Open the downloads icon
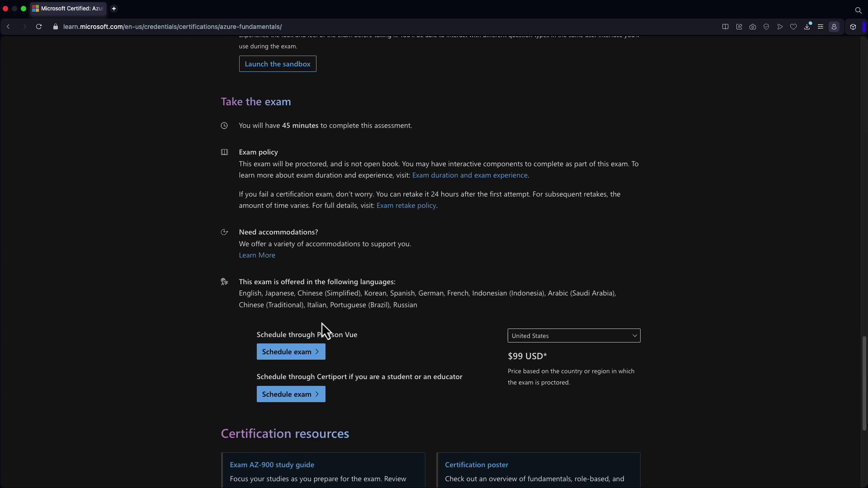 click(x=807, y=27)
